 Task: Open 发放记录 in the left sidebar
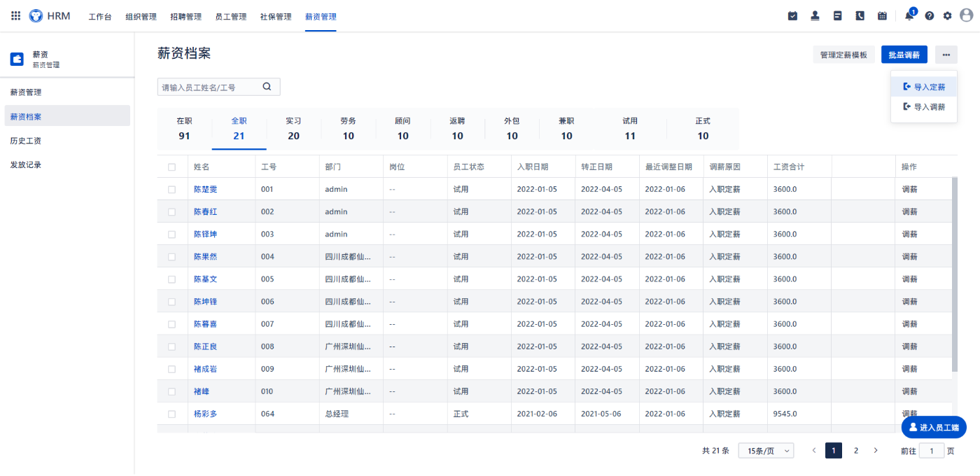[67, 165]
